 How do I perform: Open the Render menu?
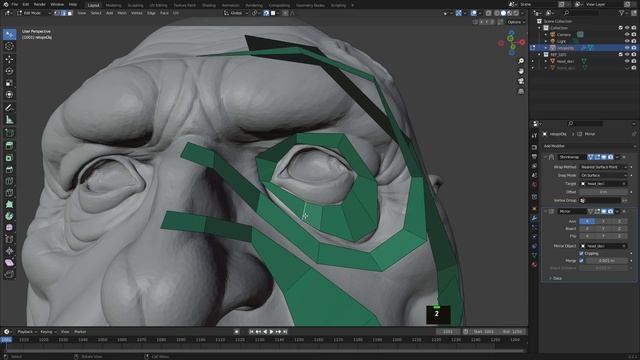click(x=40, y=4)
